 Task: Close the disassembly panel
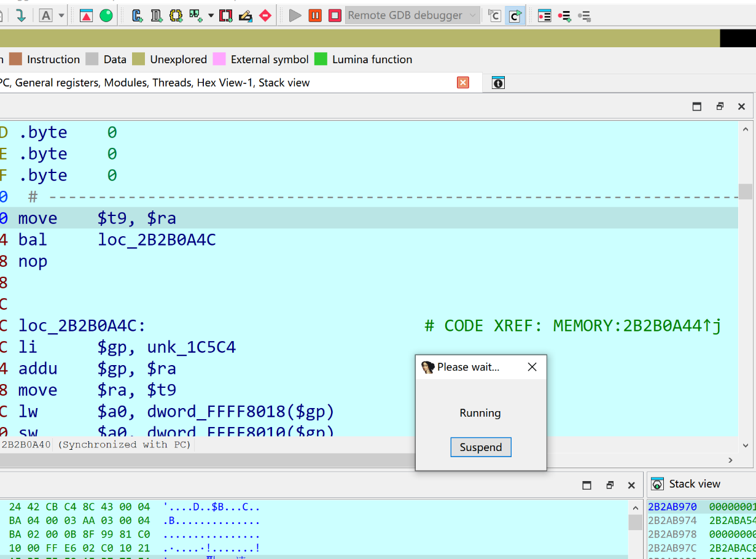[741, 107]
